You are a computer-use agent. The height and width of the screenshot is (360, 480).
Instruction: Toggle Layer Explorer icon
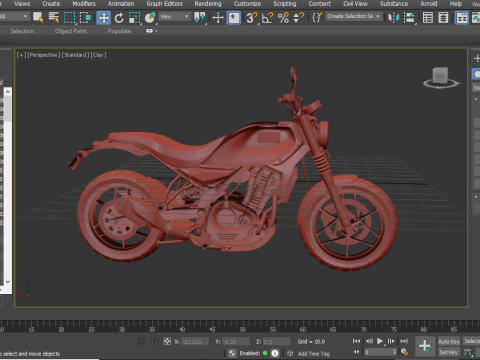(443, 17)
